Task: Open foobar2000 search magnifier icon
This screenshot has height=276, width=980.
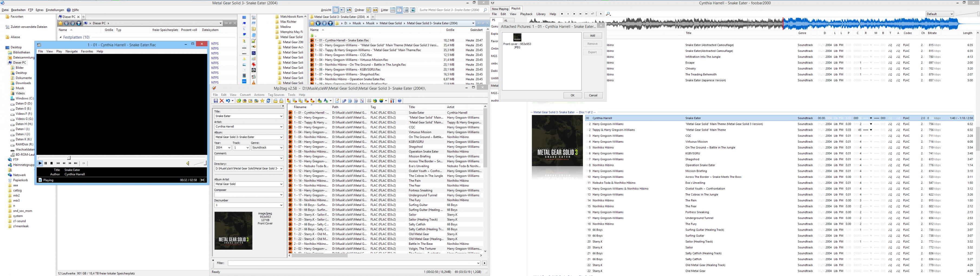Action: tap(608, 14)
